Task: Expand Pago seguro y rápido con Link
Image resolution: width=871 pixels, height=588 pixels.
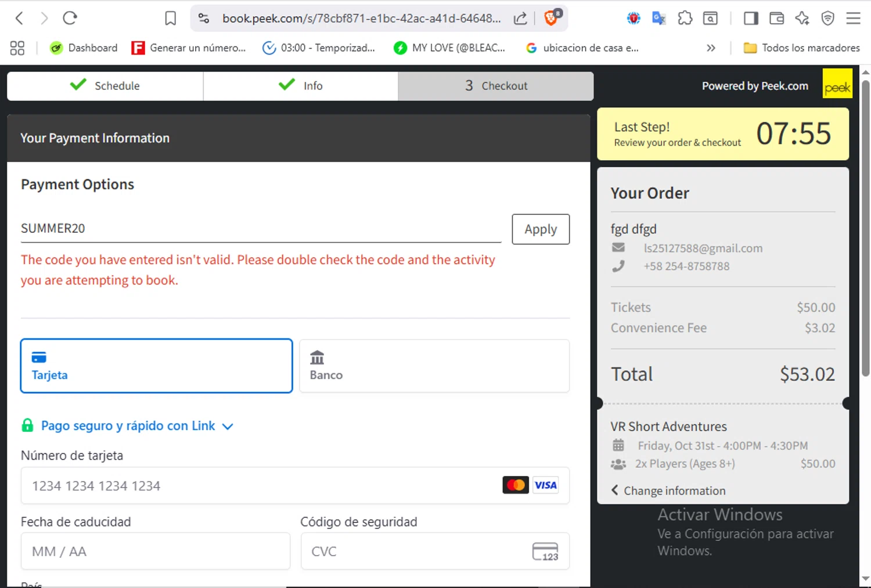Action: coord(137,426)
